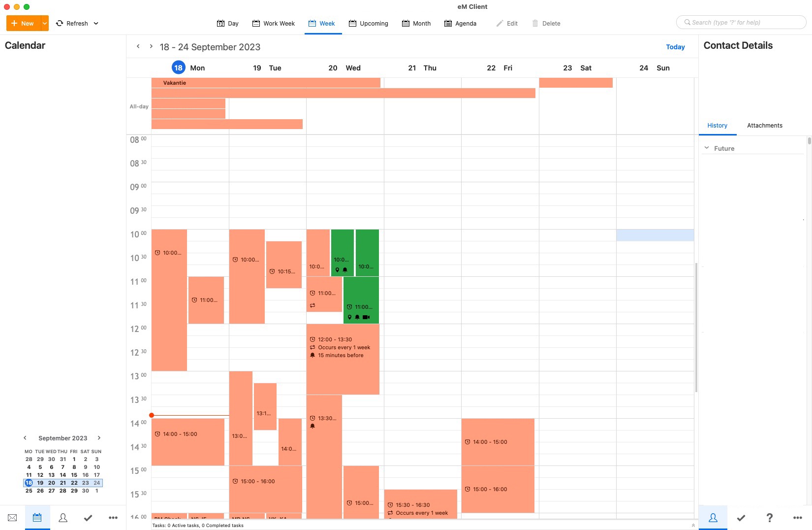Select the Week view tab
The width and height of the screenshot is (812, 530).
tap(322, 23)
